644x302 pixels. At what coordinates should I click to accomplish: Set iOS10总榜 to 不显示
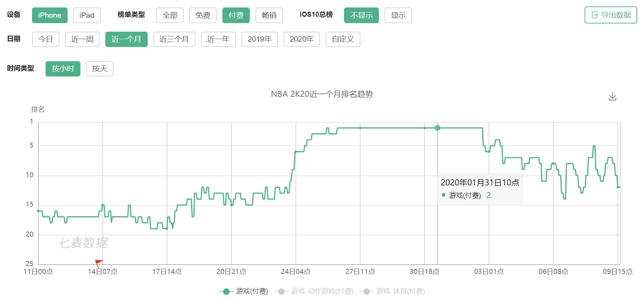(x=361, y=15)
